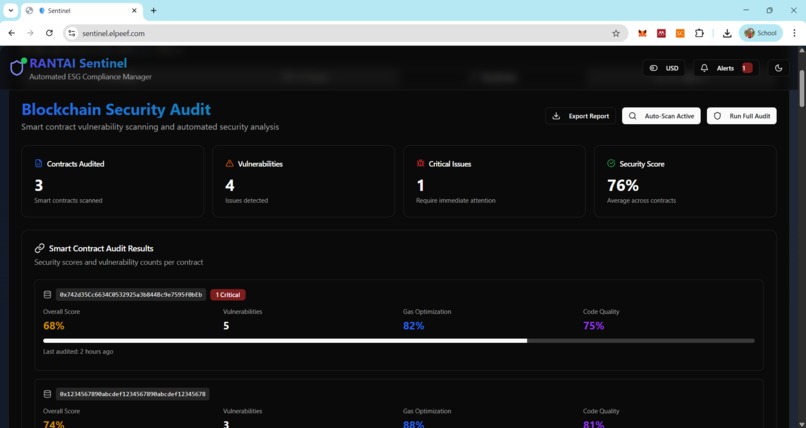Toggle the USD currency switch
Viewport: 806px width, 428px height.
(664, 68)
